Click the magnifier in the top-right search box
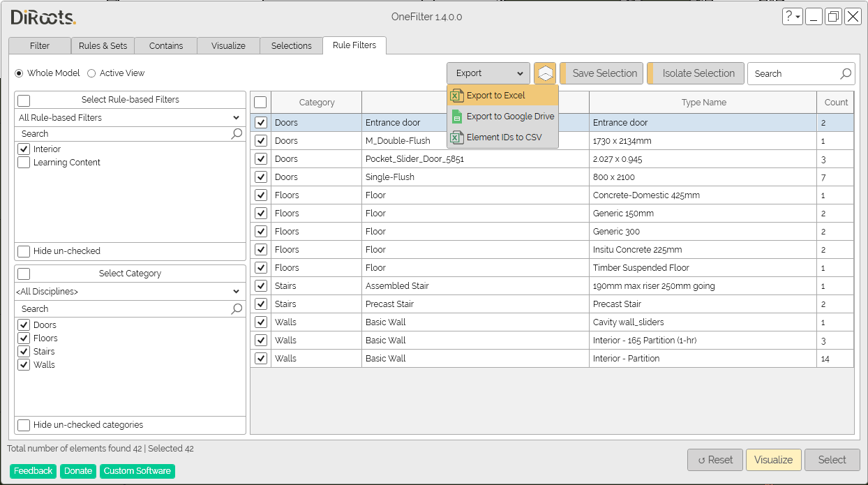The image size is (868, 485). coord(845,73)
